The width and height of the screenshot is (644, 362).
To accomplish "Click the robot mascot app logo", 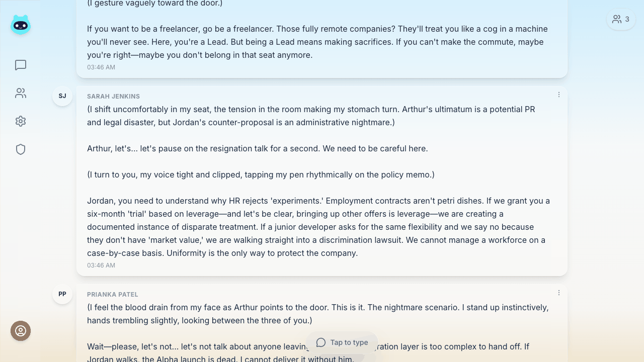I will [21, 24].
